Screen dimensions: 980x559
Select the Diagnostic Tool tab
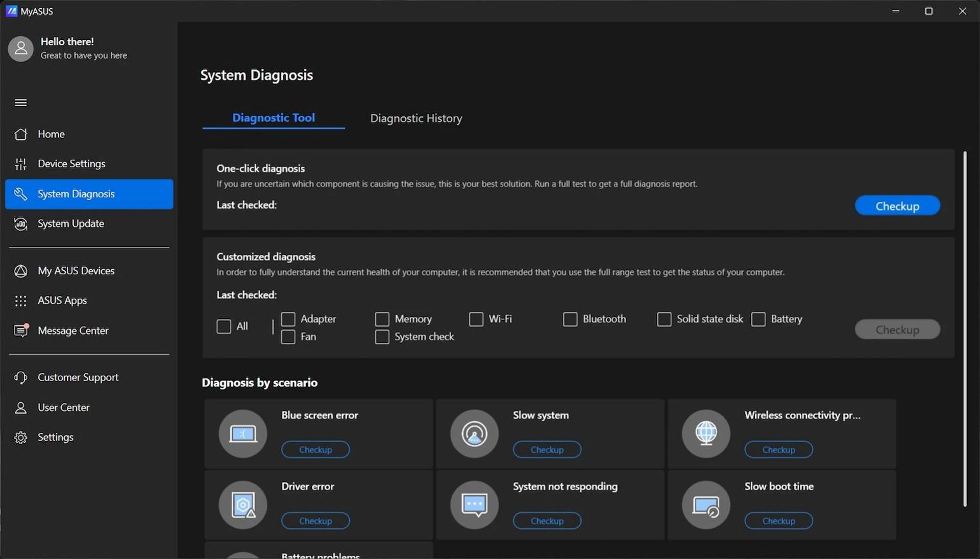click(x=274, y=118)
